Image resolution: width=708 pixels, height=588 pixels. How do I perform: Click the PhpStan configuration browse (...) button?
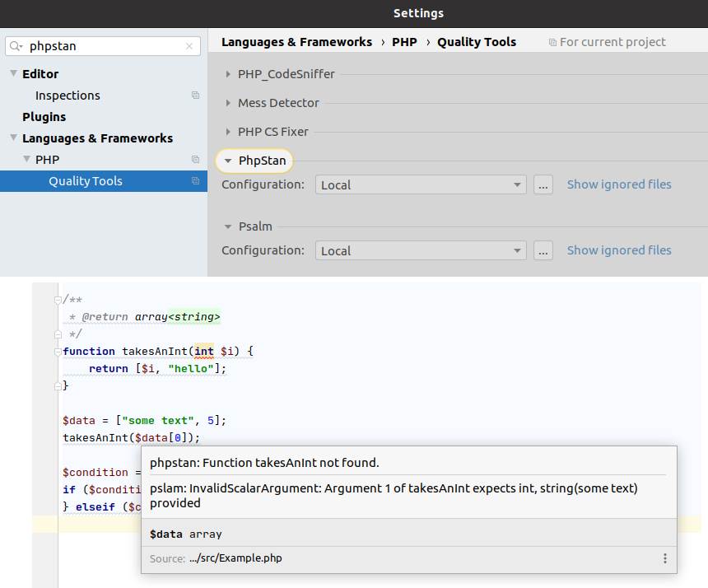click(x=543, y=184)
